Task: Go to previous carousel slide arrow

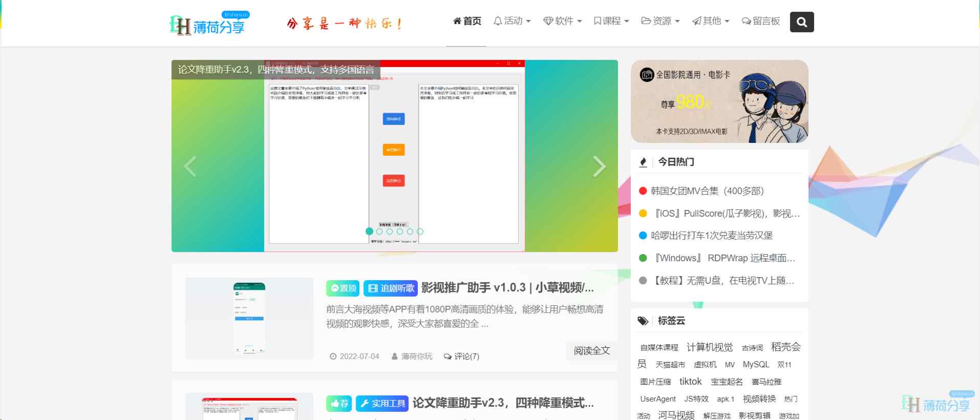Action: (x=190, y=166)
